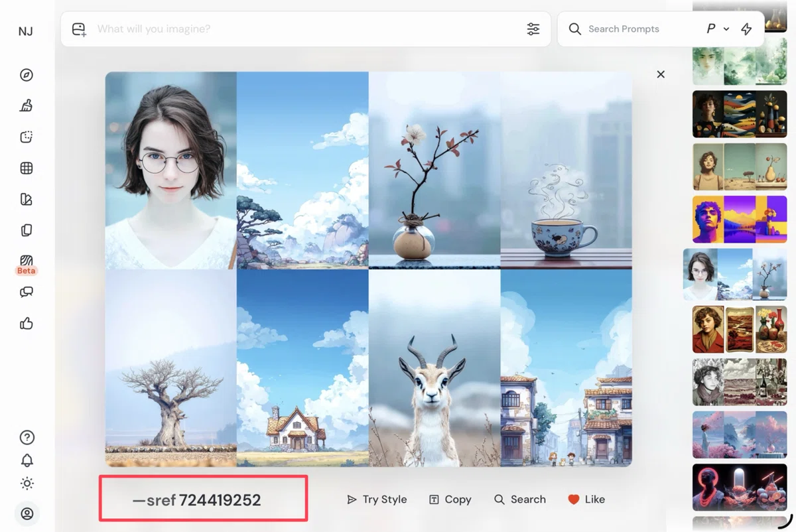Open the pine tree and clouds landscape image
This screenshot has height=532, width=796.
tap(302, 170)
